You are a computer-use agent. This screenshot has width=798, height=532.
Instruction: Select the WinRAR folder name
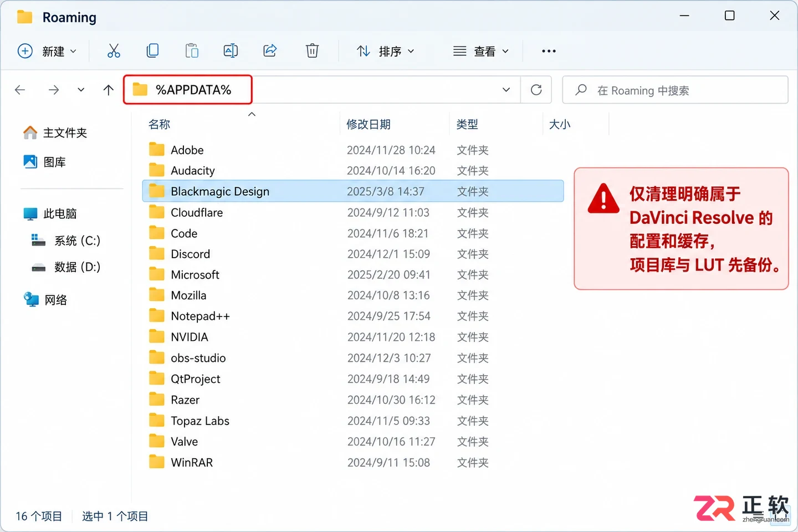(192, 463)
